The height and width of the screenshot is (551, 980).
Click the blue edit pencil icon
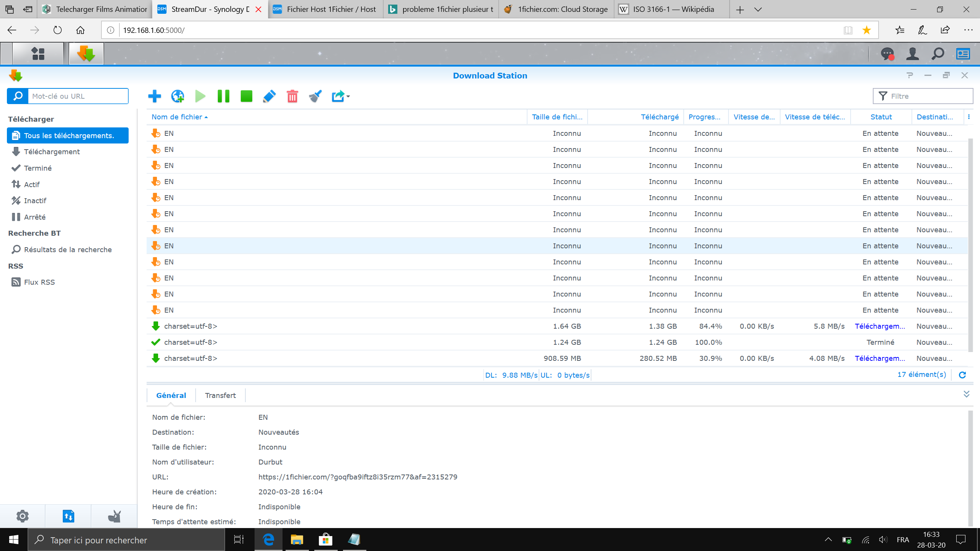click(269, 96)
